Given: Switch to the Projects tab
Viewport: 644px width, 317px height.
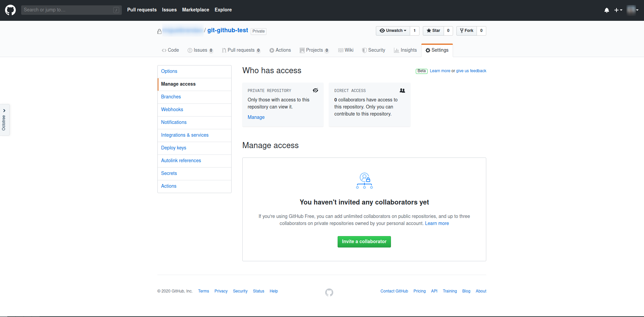Looking at the screenshot, I should tap(314, 50).
